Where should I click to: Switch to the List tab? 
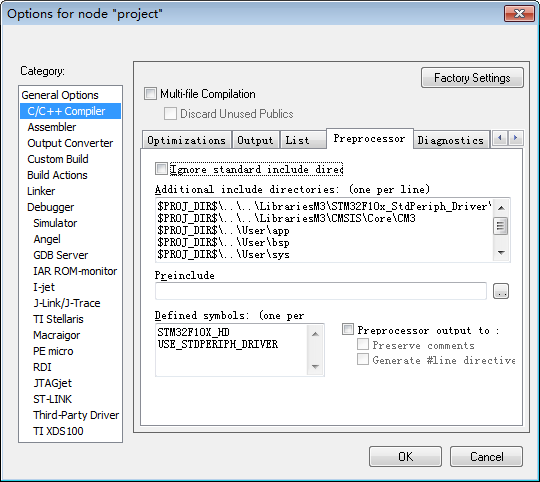(303, 140)
